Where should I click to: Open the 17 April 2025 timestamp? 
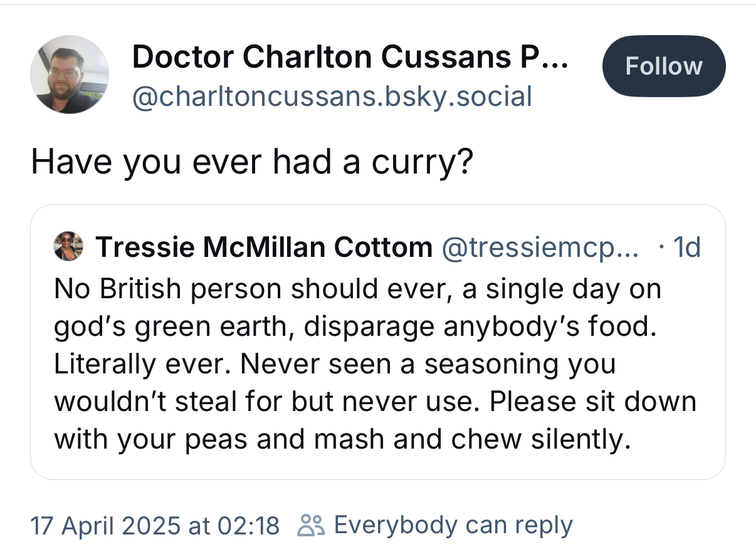pyautogui.click(x=155, y=525)
